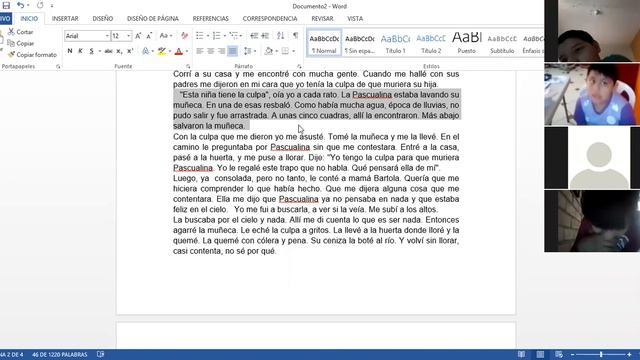
Task: Save the document with the floppy icon
Action: click(6, 6)
